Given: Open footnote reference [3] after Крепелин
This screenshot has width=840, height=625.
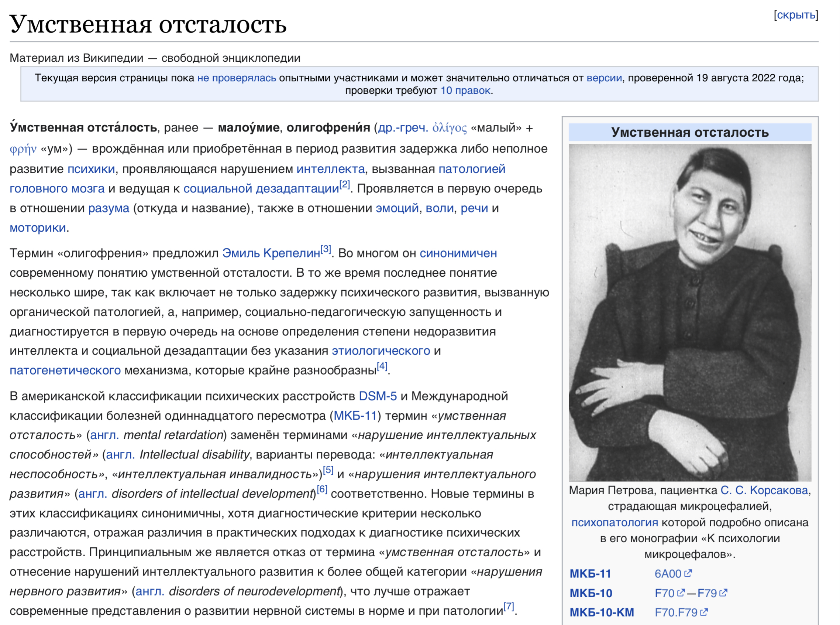Looking at the screenshot, I should coord(326,249).
